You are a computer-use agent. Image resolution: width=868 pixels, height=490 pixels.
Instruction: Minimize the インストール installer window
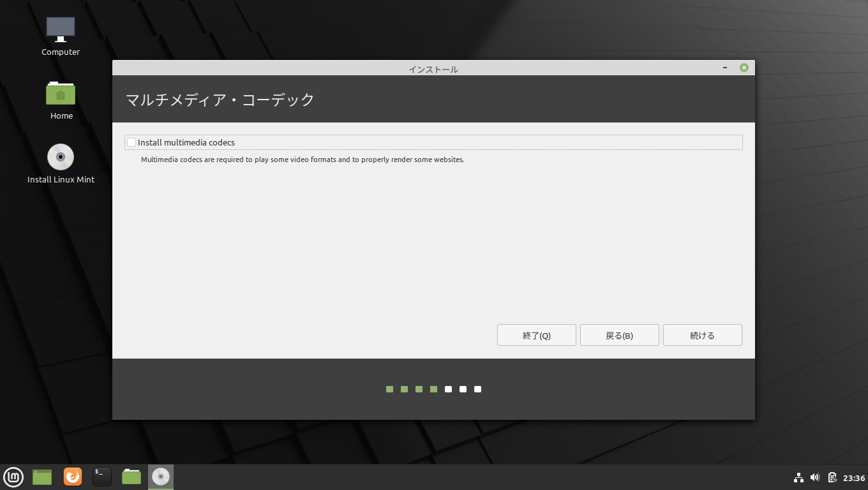point(726,68)
